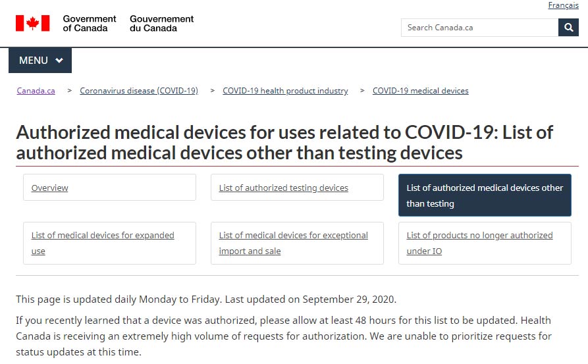Click the Gouvernement du Canada wordmark text
The width and height of the screenshot is (588, 364).
pos(162,24)
